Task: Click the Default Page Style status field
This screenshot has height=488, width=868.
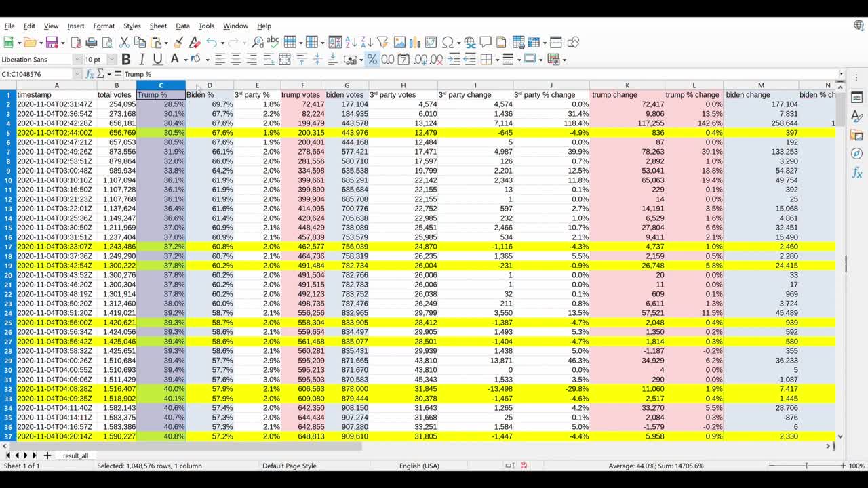Action: tap(290, 466)
